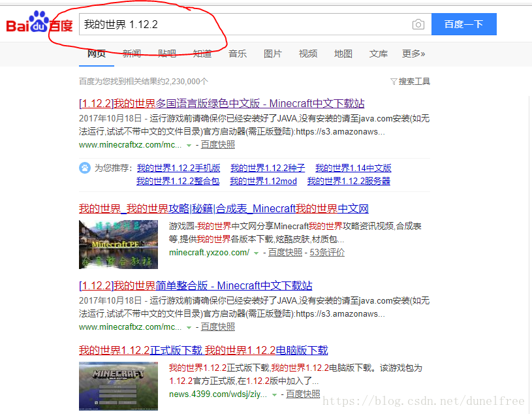This screenshot has width=532, height=414.
Task: Click the Baidu logo
Action: point(39,22)
